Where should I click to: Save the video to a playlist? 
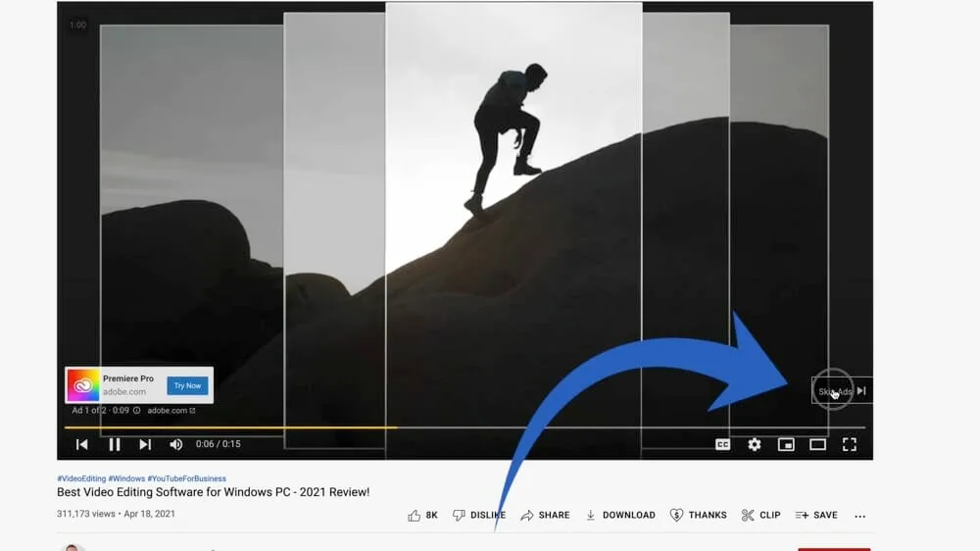point(816,515)
